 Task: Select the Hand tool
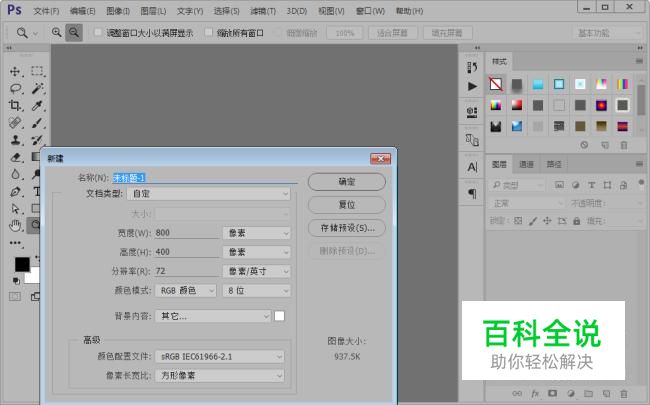[15, 226]
